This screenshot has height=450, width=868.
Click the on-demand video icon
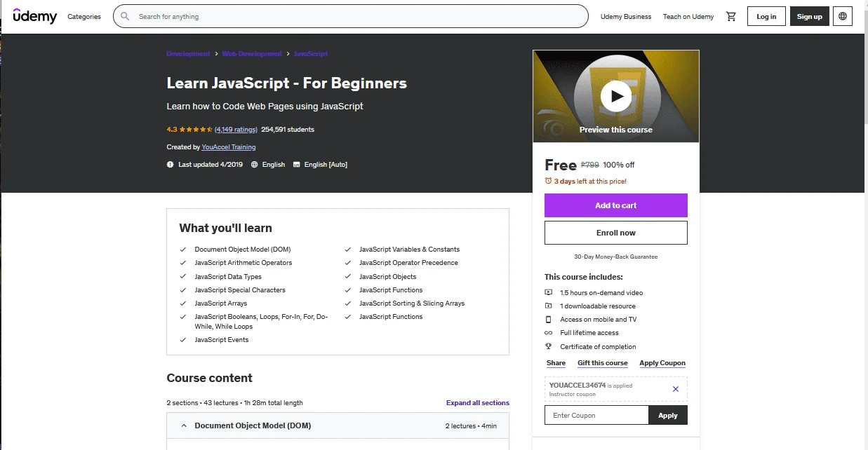pyautogui.click(x=549, y=292)
